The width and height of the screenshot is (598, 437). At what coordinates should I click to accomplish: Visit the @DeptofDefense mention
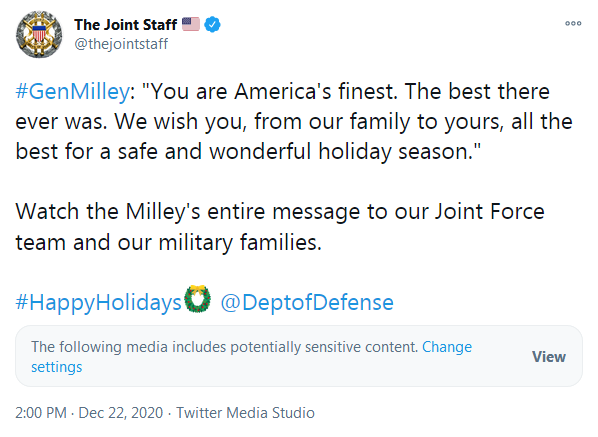pyautogui.click(x=307, y=302)
